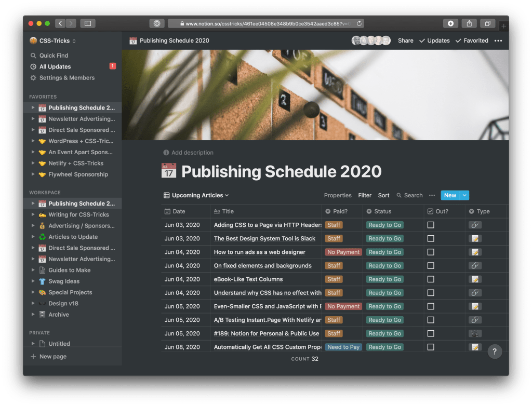This screenshot has width=532, height=406.
Task: Click the Need to Pay tag
Action: click(343, 347)
